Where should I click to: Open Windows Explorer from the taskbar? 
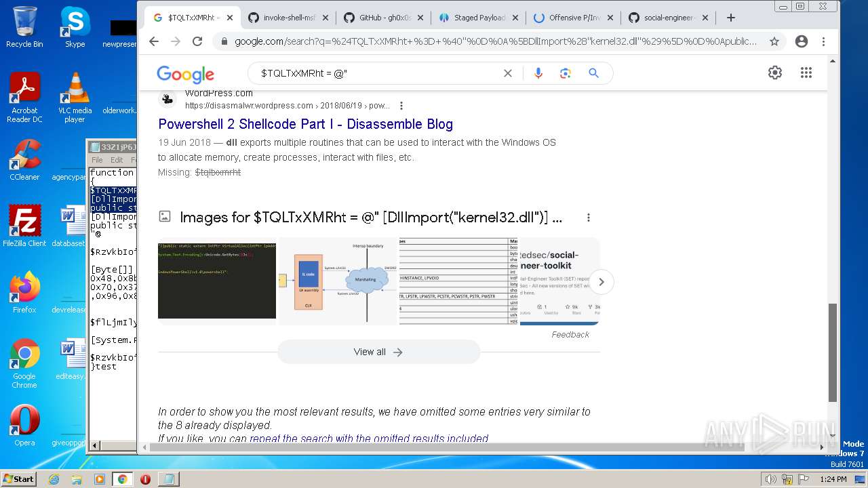tap(77, 479)
